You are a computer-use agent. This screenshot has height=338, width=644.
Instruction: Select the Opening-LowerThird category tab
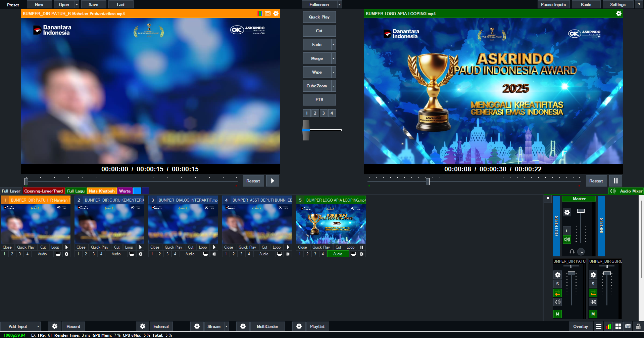click(44, 191)
